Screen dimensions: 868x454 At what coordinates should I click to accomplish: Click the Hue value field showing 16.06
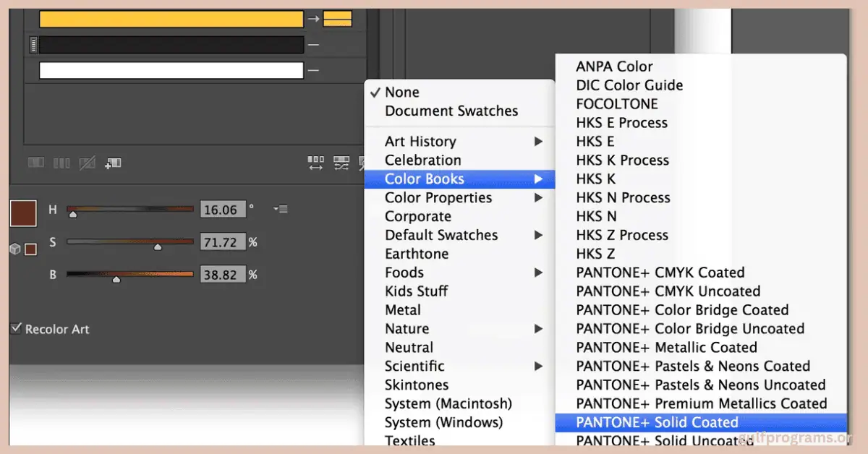point(224,209)
